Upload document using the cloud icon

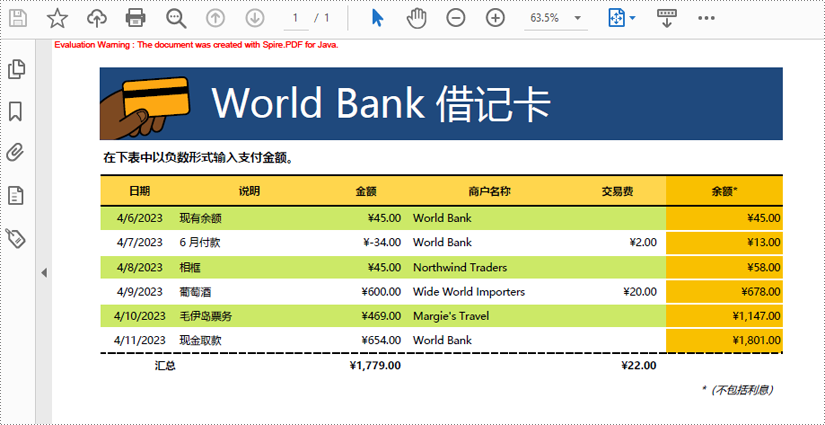[97, 18]
